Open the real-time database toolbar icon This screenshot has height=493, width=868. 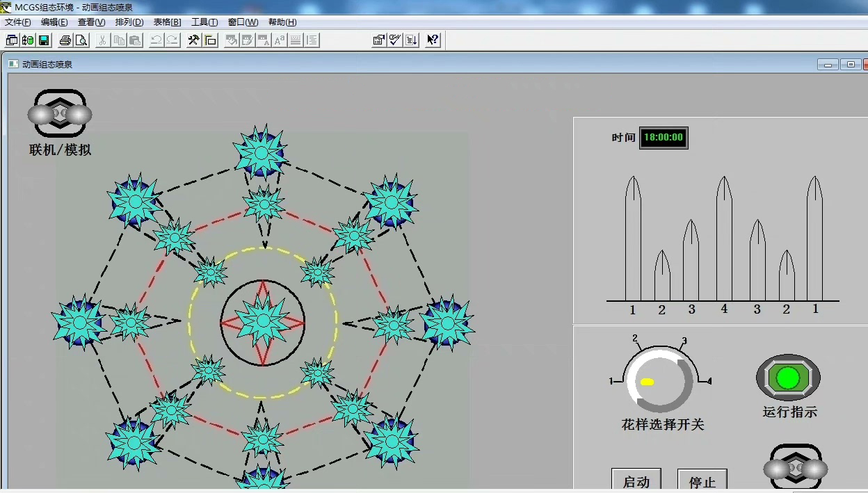coord(28,40)
